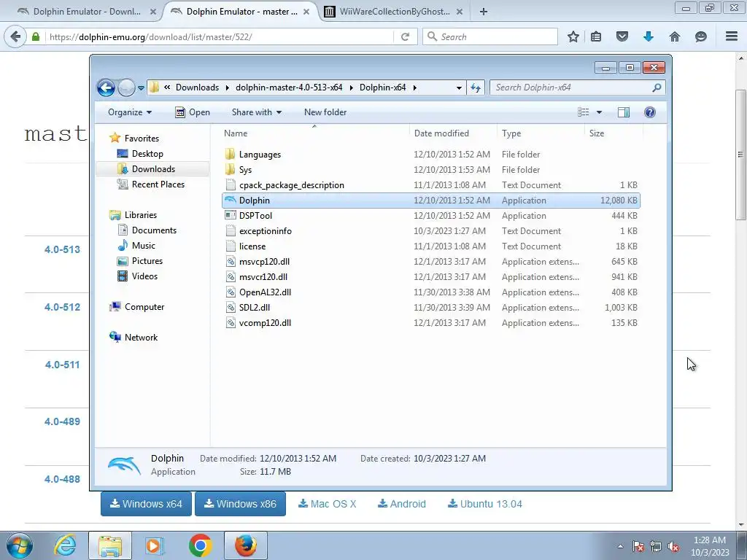Click the Firefox chat smiley icon
Image resolution: width=747 pixels, height=560 pixels.
point(701,36)
